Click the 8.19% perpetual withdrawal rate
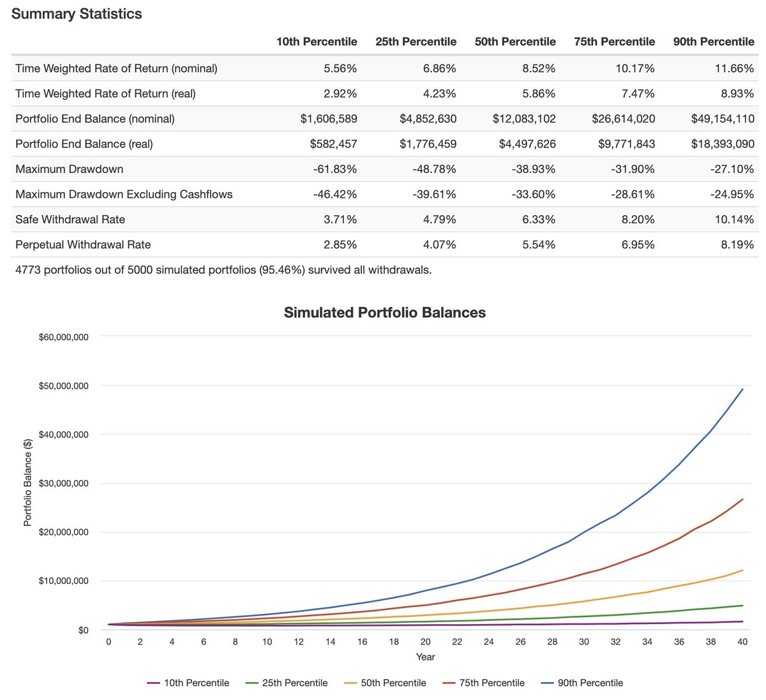Image resolution: width=766 pixels, height=700 pixels. coord(738,244)
